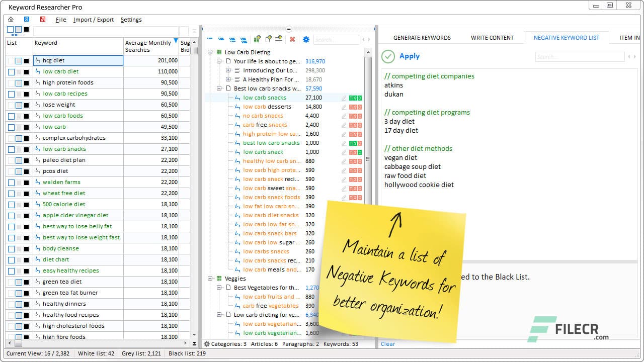Switch to the WRITE CONTENT tab
The width and height of the screenshot is (644, 362).
click(x=492, y=37)
